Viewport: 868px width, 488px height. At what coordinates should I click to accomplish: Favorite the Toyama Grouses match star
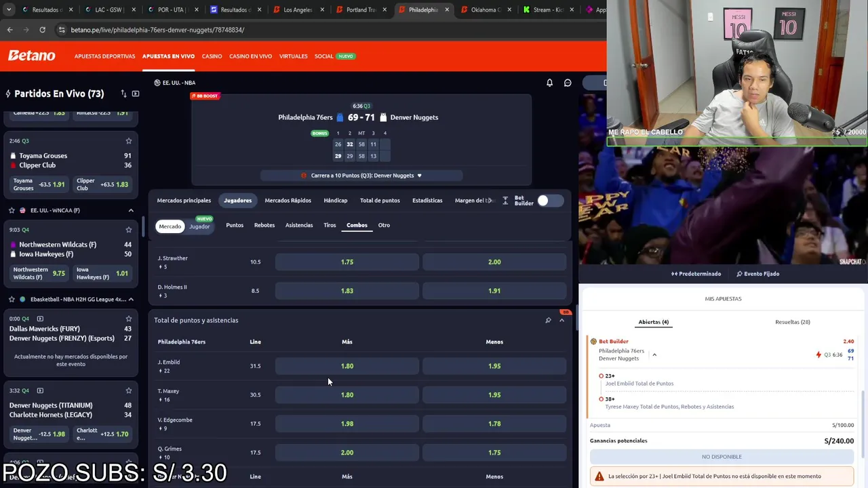[x=129, y=141]
